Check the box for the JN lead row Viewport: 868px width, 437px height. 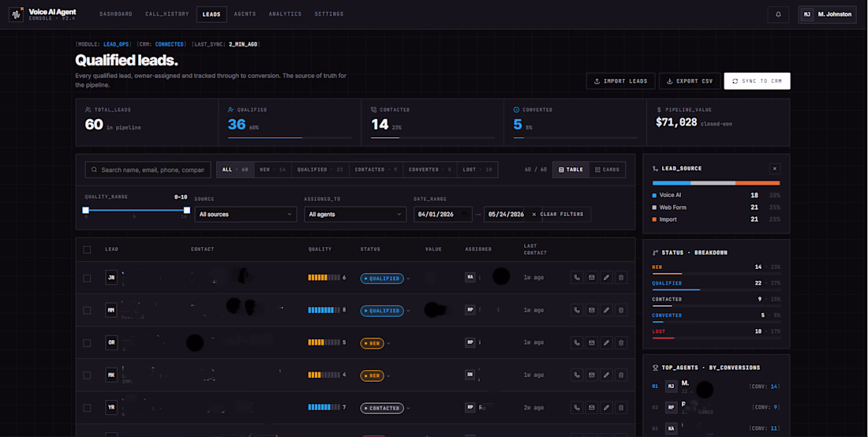point(87,278)
